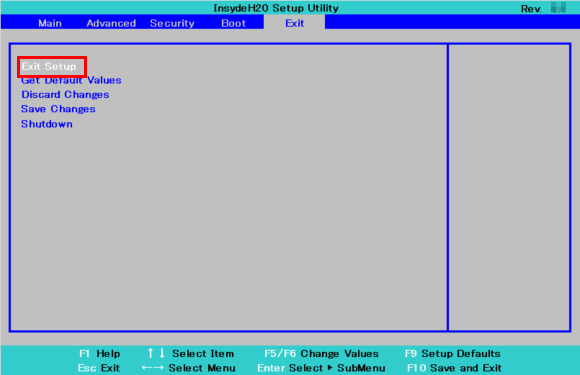Click the InsydeH20 Setup Utility title

[276, 8]
